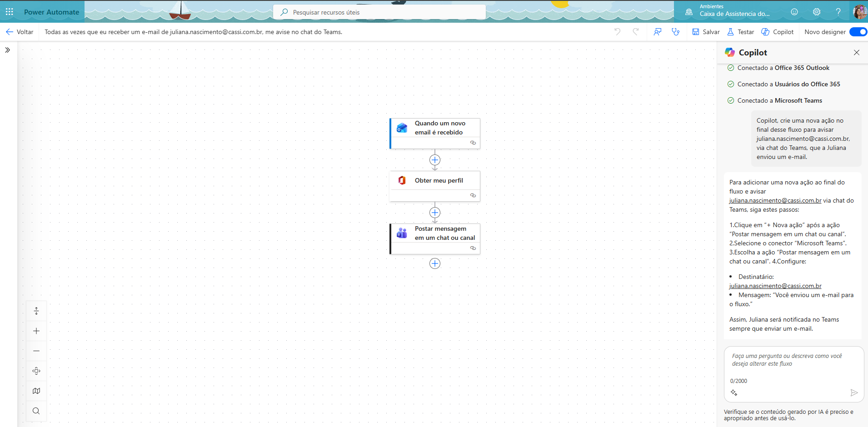Click the Verifique se o conteúdo disclaimer

(x=788, y=415)
